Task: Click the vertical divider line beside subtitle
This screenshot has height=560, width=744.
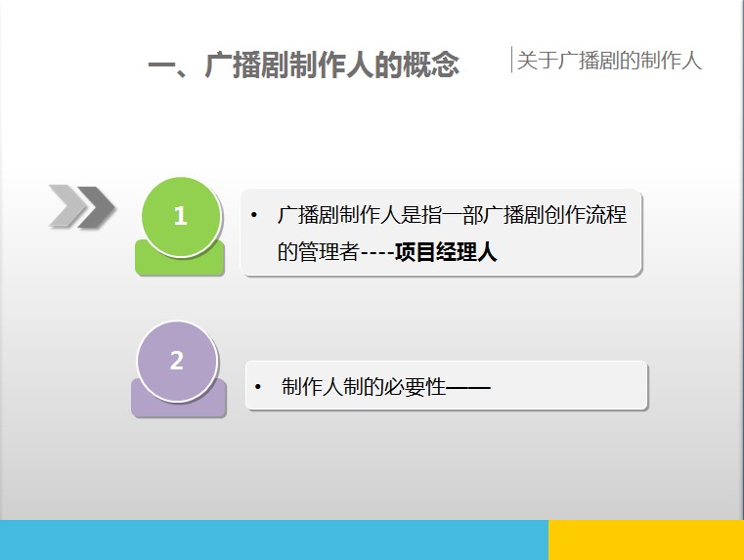Action: (x=511, y=60)
